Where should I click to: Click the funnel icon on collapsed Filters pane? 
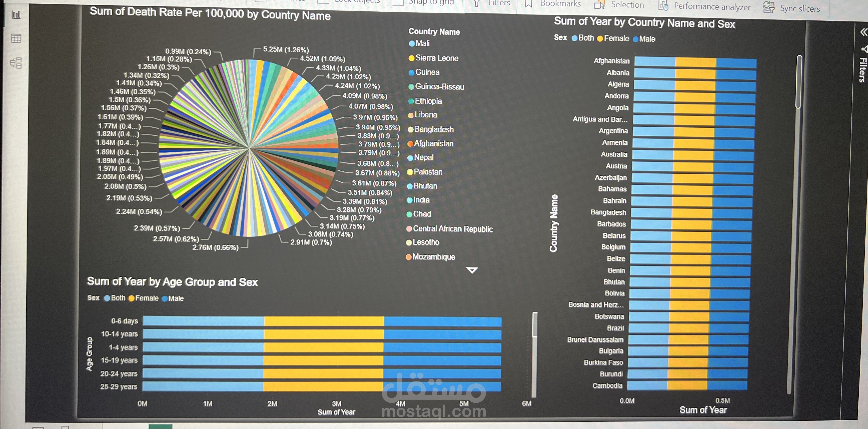point(864,49)
